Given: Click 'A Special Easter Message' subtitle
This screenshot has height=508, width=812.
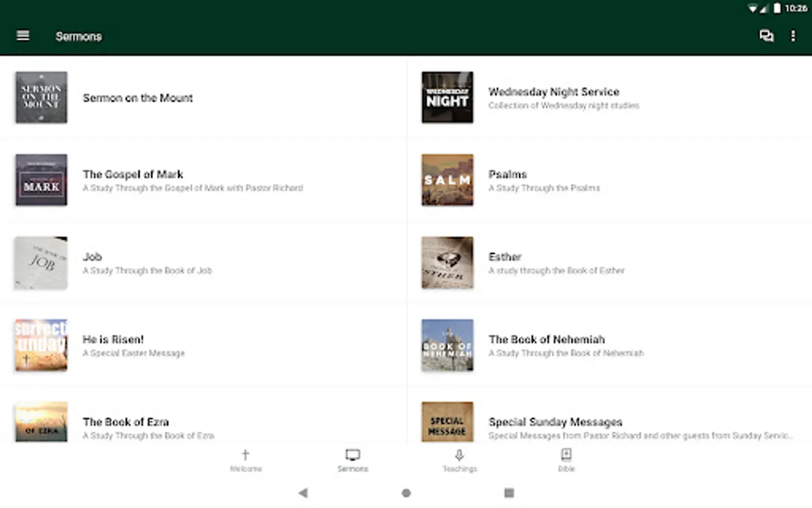Looking at the screenshot, I should tap(134, 353).
